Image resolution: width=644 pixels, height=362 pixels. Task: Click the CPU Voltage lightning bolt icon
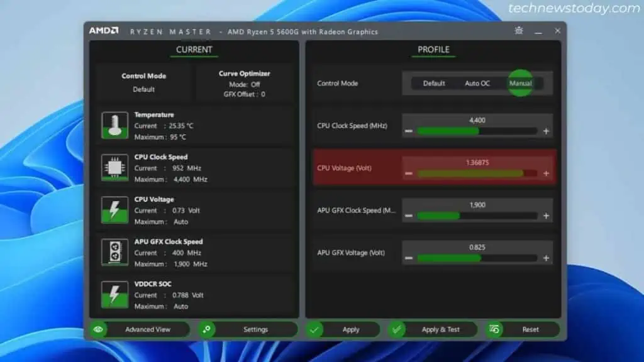tap(114, 211)
